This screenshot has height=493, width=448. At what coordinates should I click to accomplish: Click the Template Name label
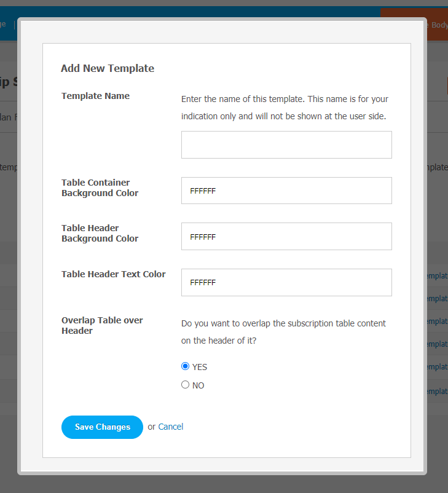[x=95, y=96]
